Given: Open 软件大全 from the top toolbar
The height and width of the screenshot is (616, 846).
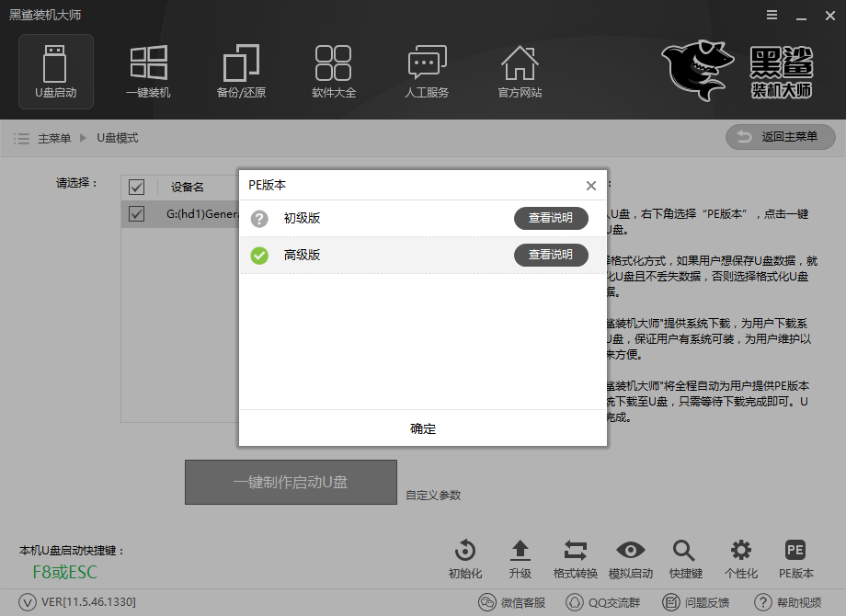Looking at the screenshot, I should pyautogui.click(x=334, y=72).
